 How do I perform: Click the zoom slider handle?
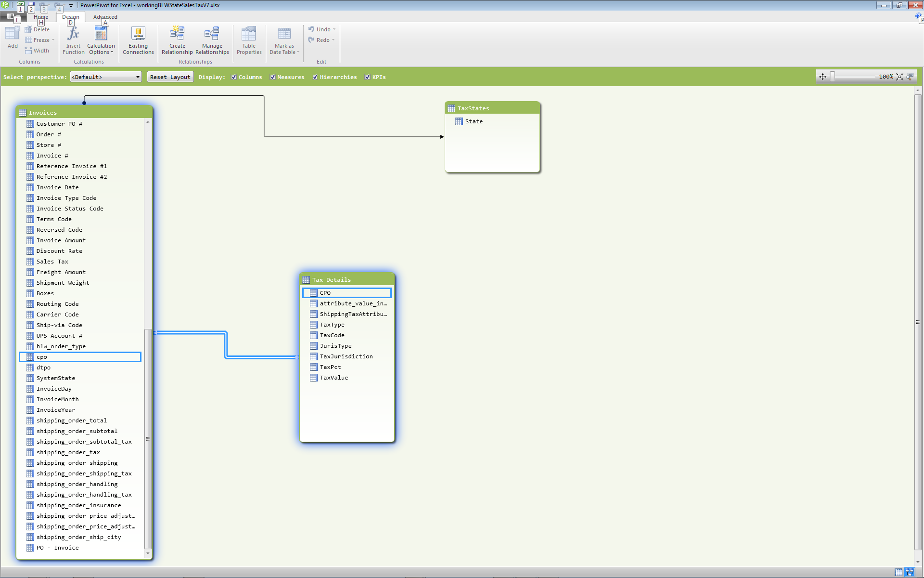[833, 77]
